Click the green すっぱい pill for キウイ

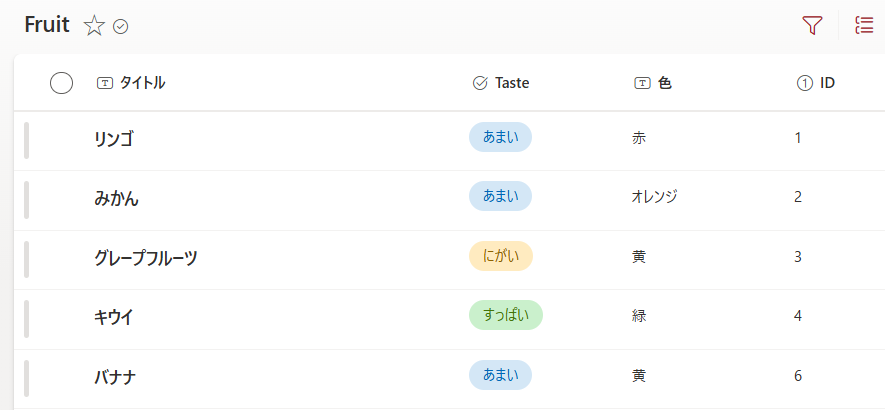tap(505, 315)
